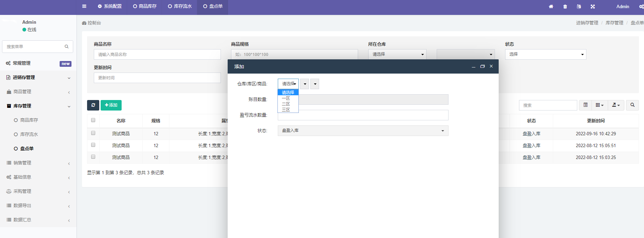Image resolution: width=644 pixels, height=238 pixels.
Task: Click the table refresh icon button
Action: pyautogui.click(x=93, y=105)
